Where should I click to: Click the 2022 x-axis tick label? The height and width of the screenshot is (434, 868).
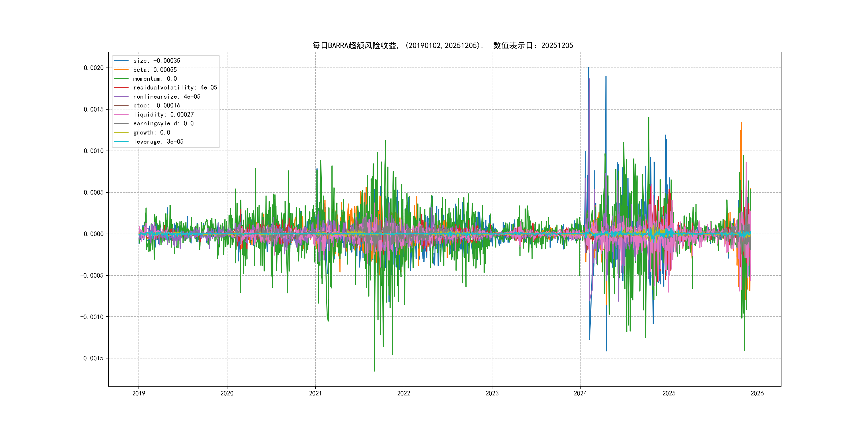pos(404,393)
